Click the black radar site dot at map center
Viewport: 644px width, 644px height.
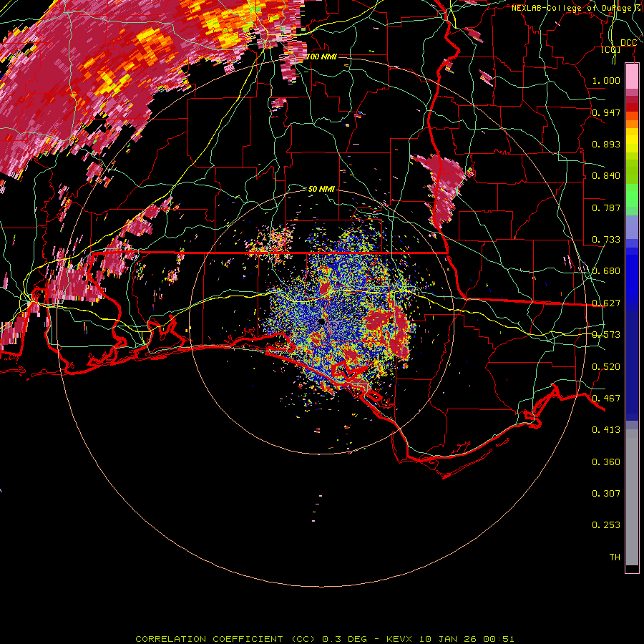point(321,321)
